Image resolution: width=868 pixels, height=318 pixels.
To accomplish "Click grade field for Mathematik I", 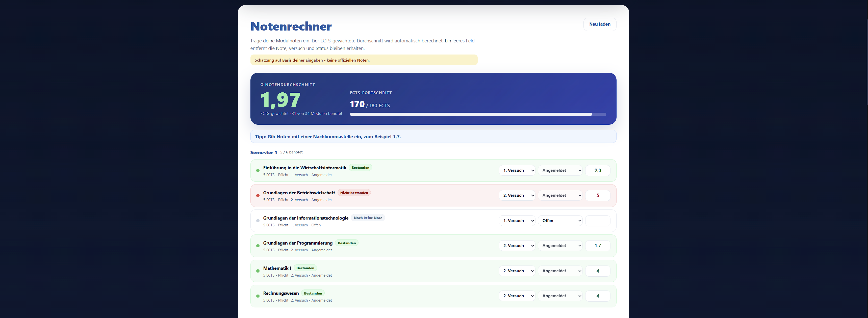I will coord(598,271).
